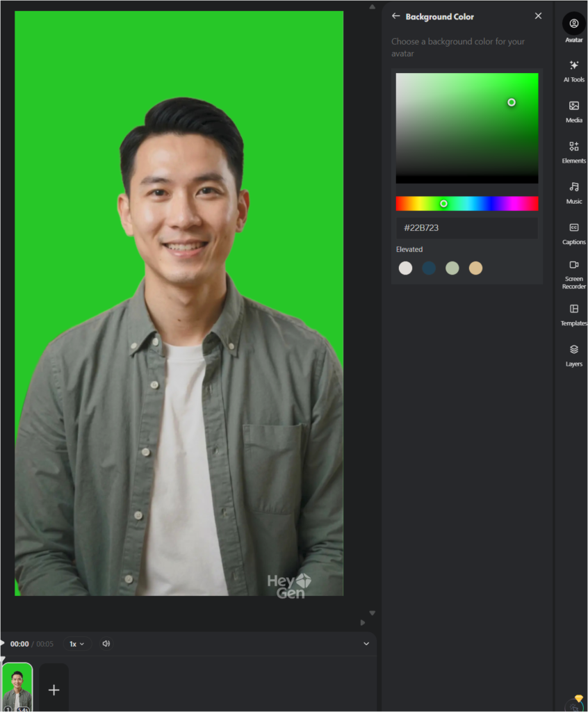Open the 1x playback speed dropdown
Screen dimensions: 588x712
point(76,644)
